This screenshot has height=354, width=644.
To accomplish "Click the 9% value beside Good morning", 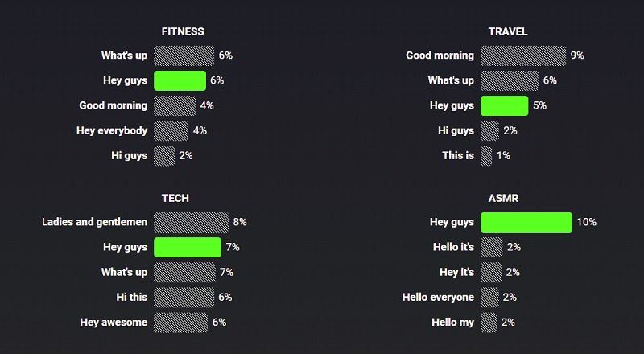I will (x=577, y=56).
